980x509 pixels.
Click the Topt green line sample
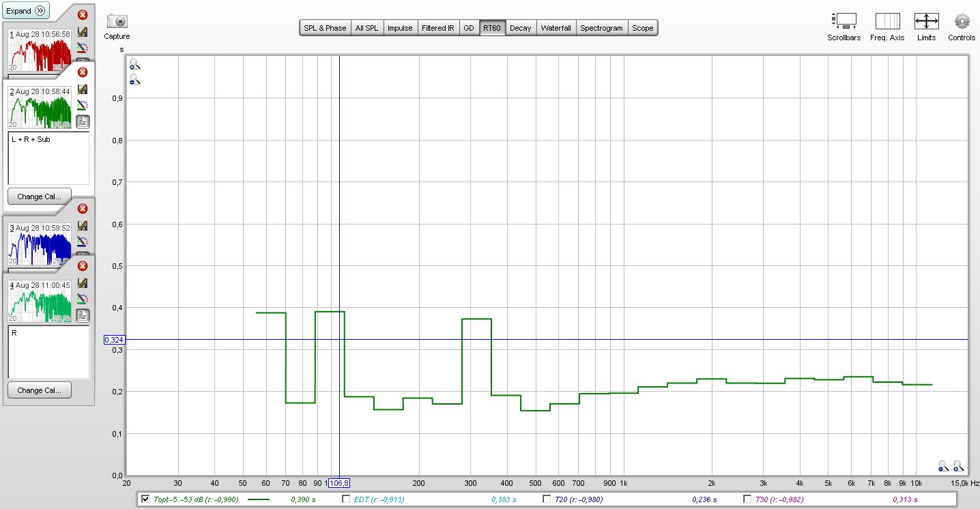[x=259, y=499]
